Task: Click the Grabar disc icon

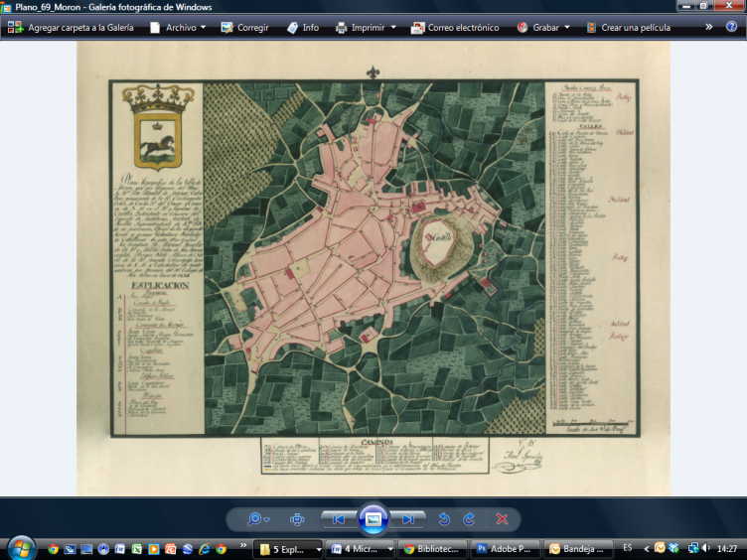Action: click(x=523, y=28)
